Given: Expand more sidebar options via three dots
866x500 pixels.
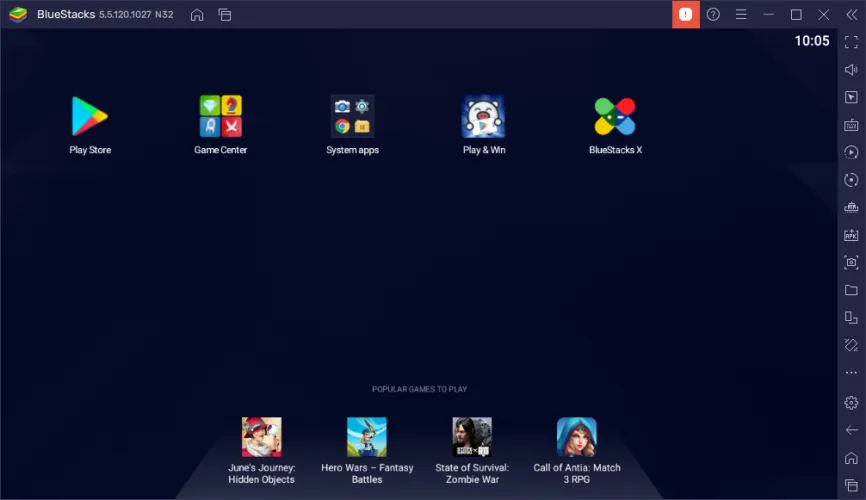Looking at the screenshot, I should [851, 373].
